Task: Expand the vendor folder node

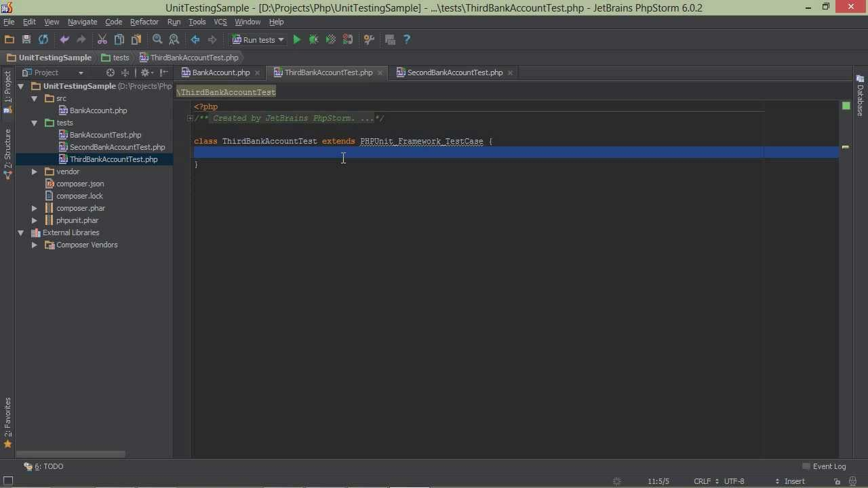Action: point(34,171)
